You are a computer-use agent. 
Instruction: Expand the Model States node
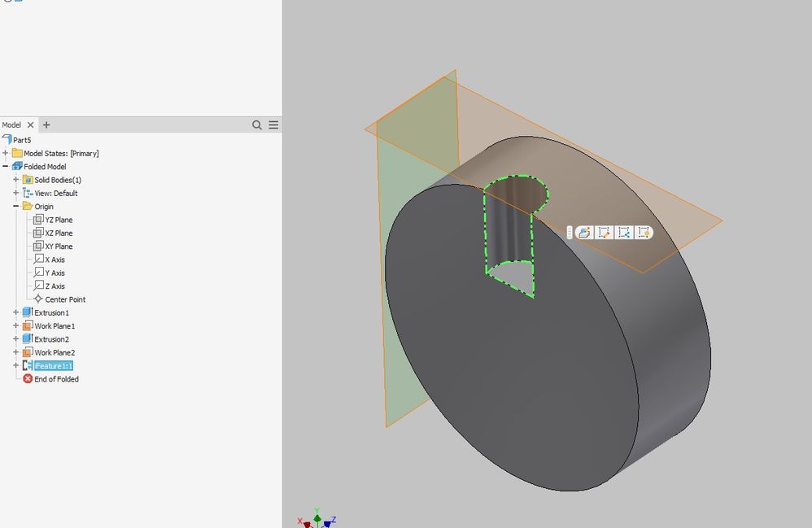pyautogui.click(x=5, y=153)
